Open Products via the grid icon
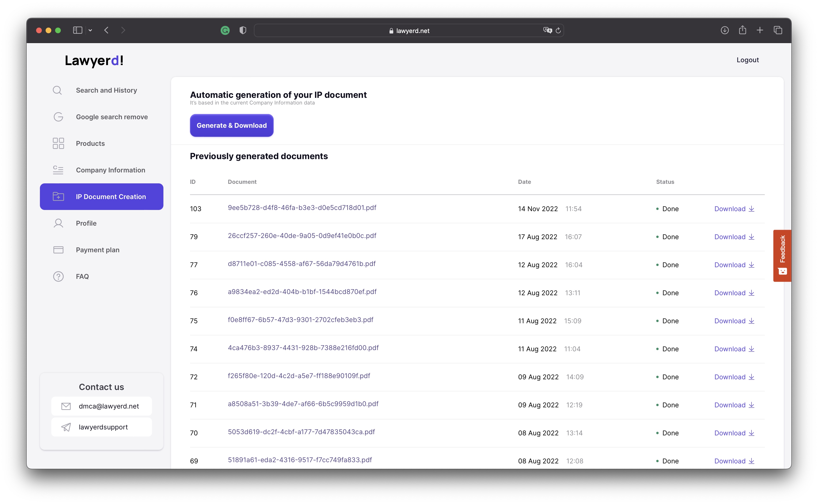Screen dimensions: 818x504 click(58, 143)
